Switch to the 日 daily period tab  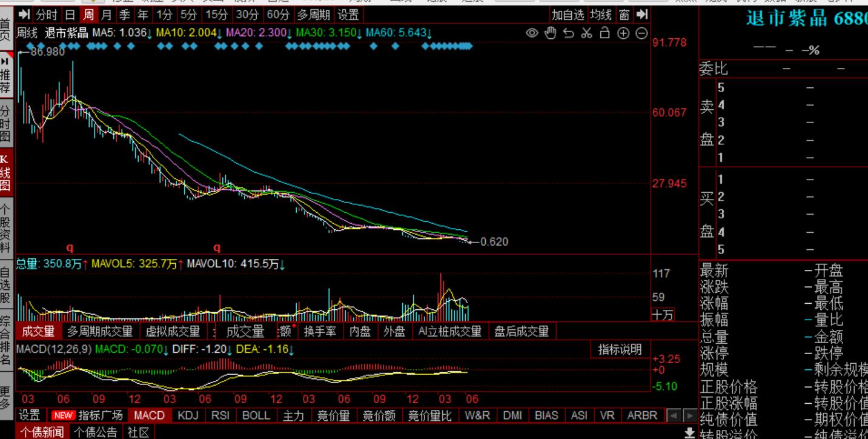pos(70,15)
